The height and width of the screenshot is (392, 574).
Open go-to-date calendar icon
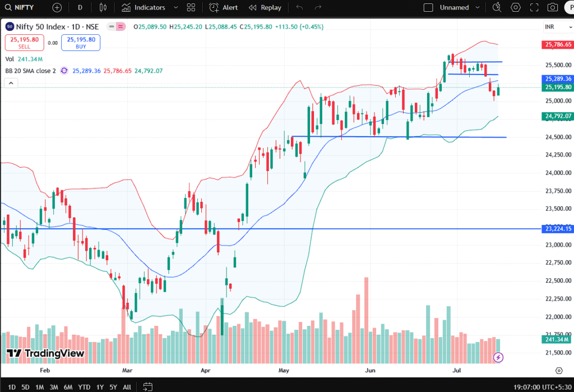point(148,386)
